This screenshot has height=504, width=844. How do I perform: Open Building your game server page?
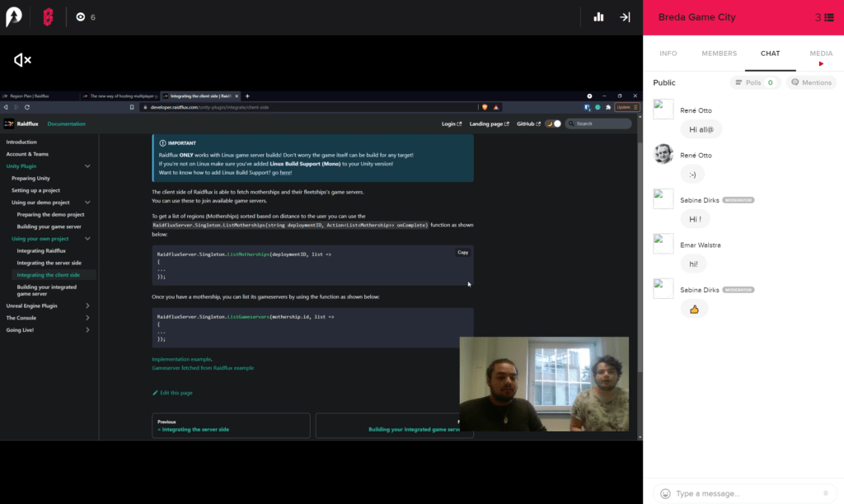49,226
